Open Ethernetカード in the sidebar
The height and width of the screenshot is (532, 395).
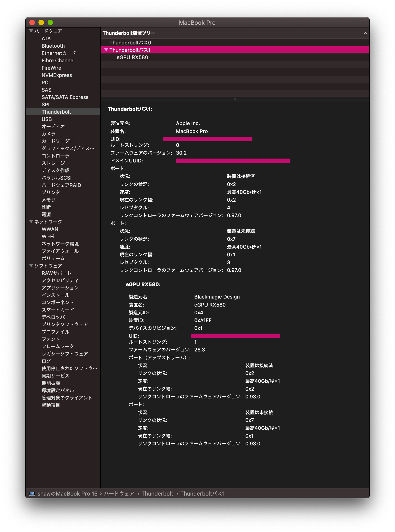tap(59, 53)
